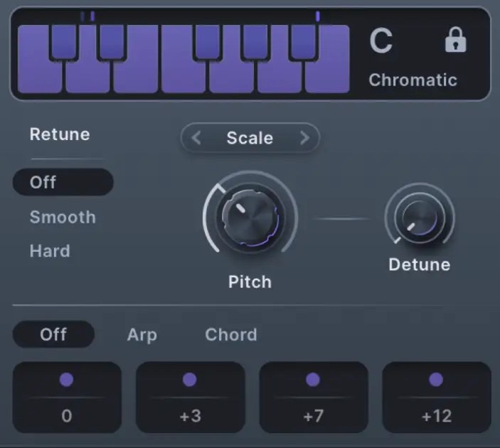Switch to Chord mode
500x448 pixels.
[x=231, y=334]
